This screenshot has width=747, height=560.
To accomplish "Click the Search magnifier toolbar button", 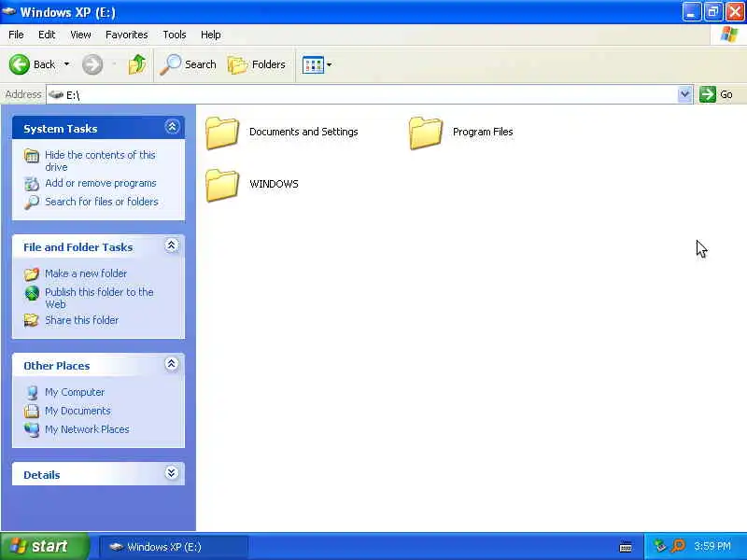I will (x=188, y=64).
